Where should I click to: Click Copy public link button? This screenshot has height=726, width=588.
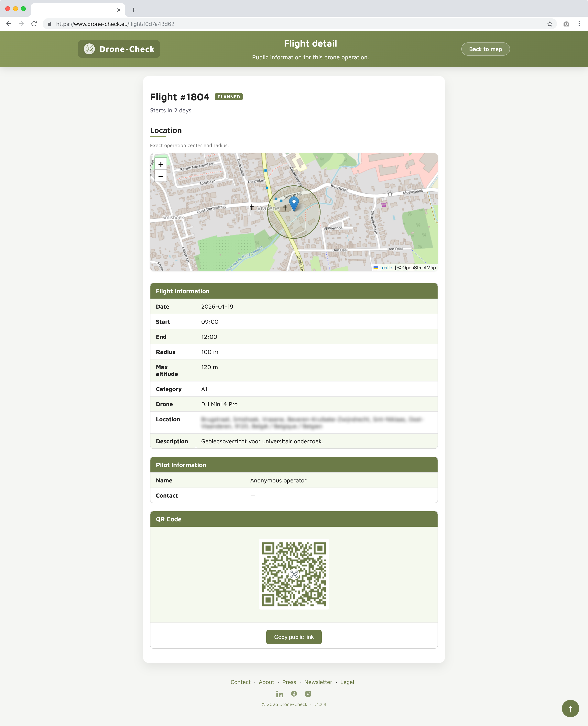[294, 637]
